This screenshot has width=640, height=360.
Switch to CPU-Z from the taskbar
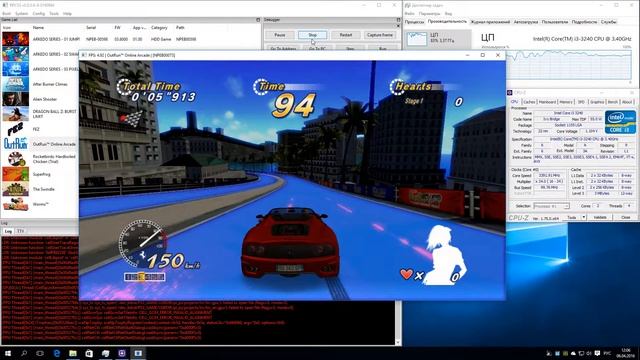coord(122,353)
